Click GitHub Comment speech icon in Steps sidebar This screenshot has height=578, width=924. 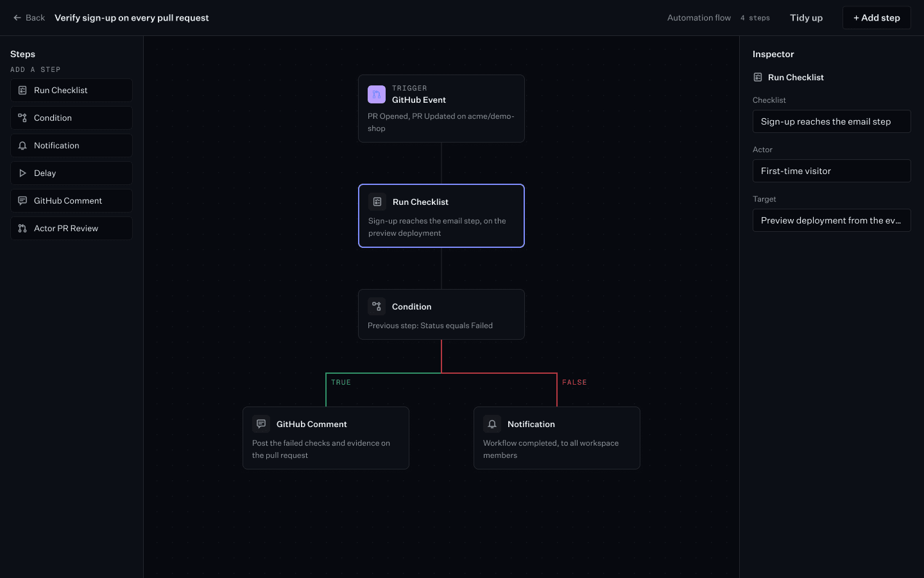[22, 201]
